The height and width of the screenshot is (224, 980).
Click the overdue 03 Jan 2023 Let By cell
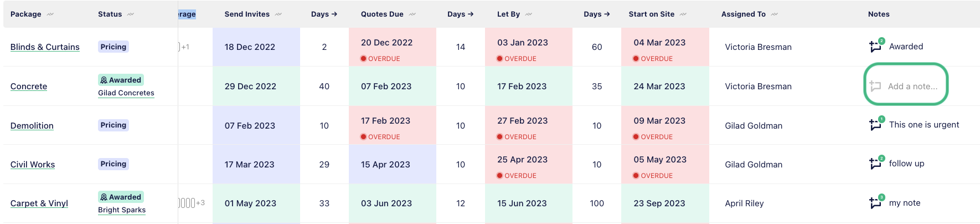(x=529, y=47)
